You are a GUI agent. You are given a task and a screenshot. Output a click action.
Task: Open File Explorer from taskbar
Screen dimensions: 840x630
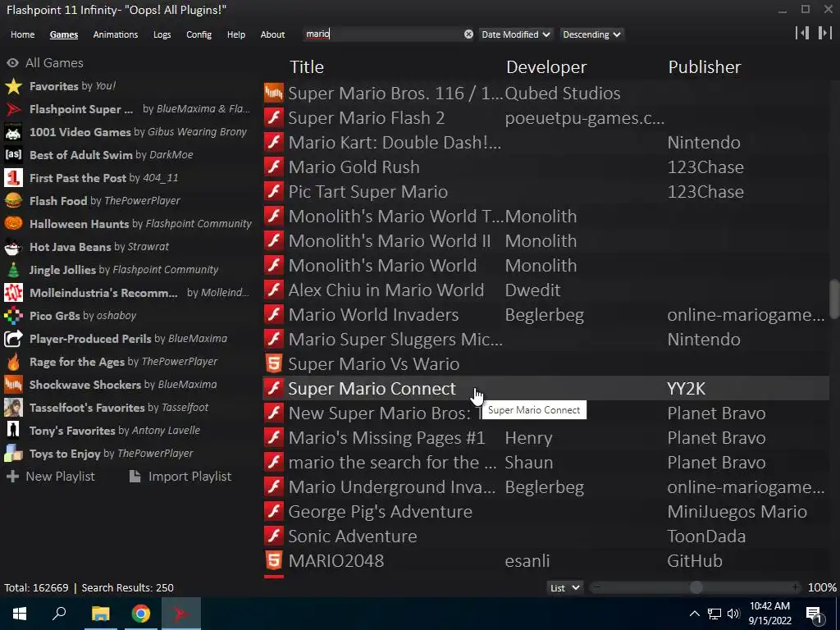(100, 614)
